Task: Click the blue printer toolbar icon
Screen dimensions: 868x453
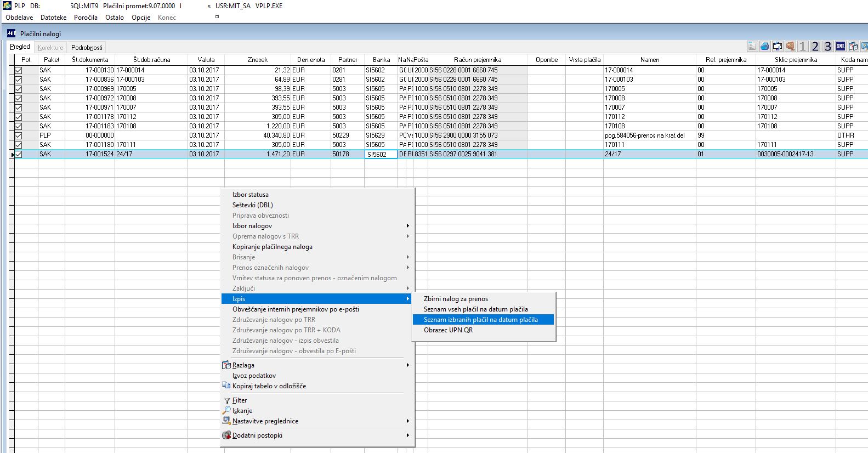Action: pos(765,47)
